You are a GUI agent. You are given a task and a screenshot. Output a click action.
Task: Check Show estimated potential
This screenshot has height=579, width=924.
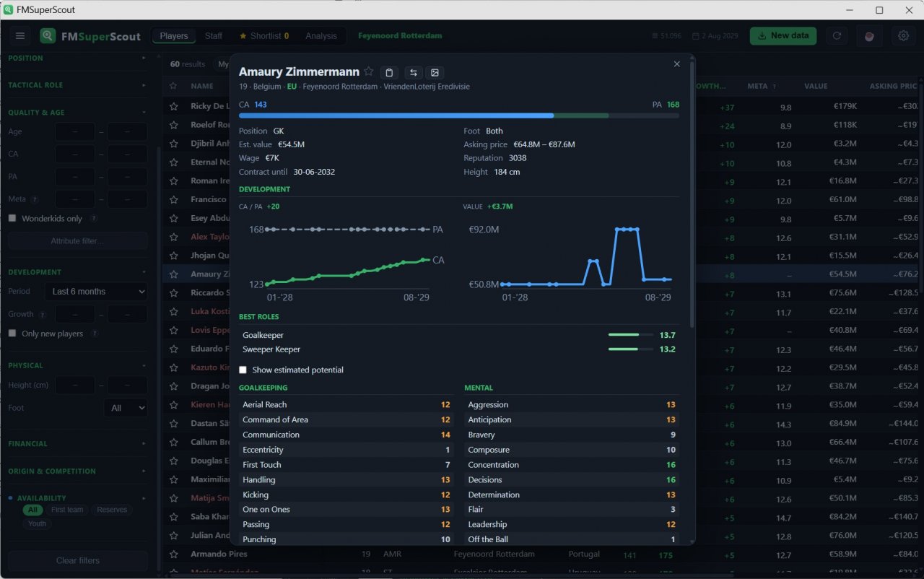[243, 370]
